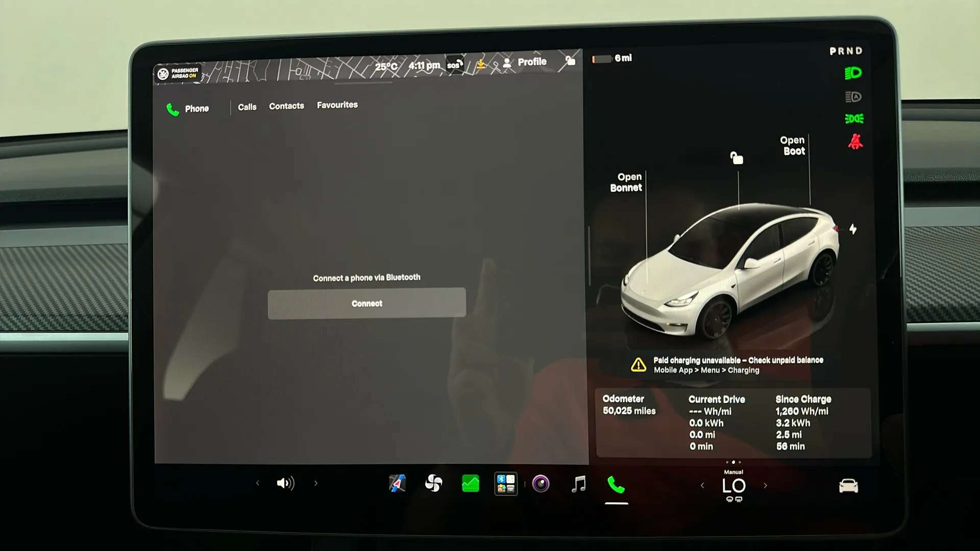Tap the lock icon in the status bar
The height and width of the screenshot is (551, 980).
(570, 61)
